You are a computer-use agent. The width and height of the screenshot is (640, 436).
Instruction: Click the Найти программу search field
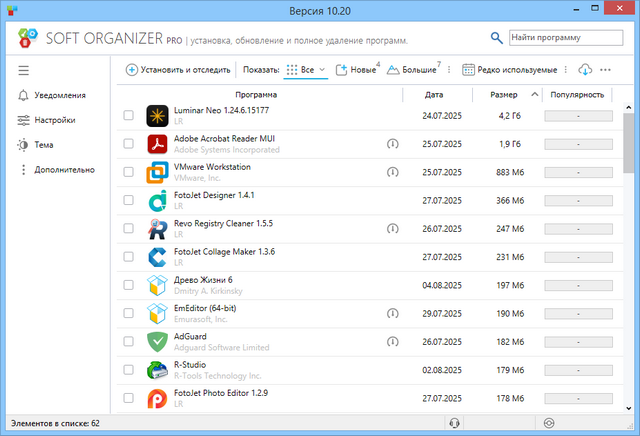558,38
